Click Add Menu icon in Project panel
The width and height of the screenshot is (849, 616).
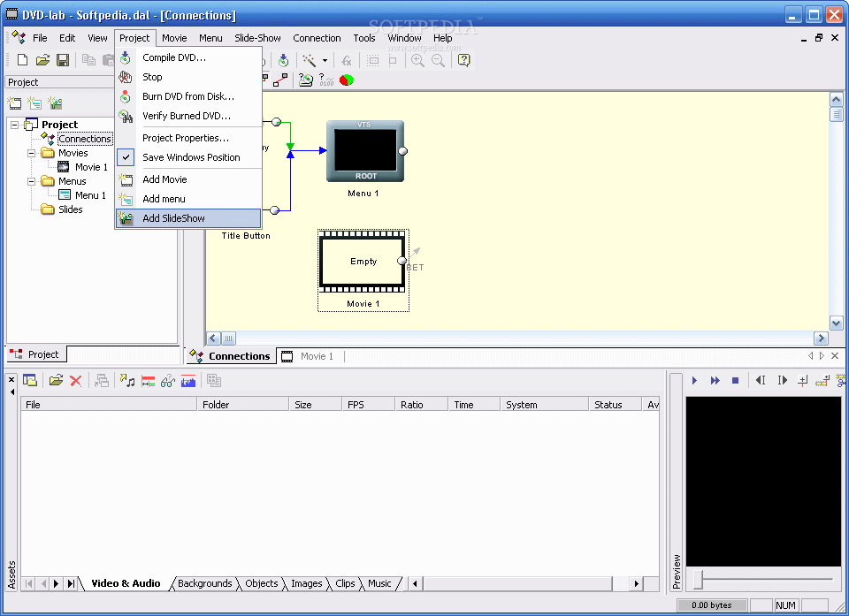point(34,103)
